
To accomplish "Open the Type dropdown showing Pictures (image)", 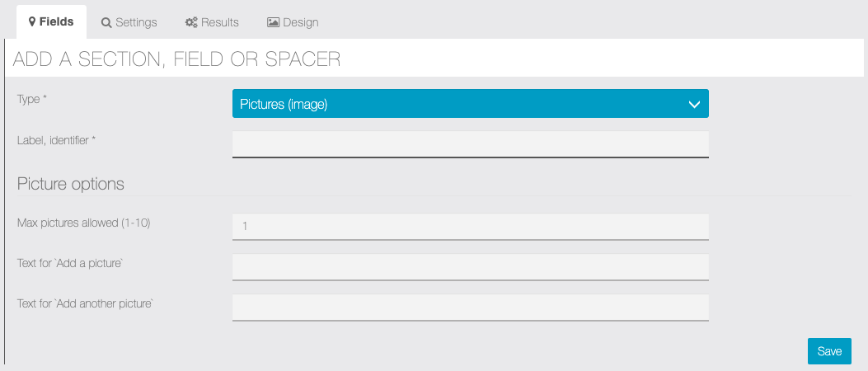I will point(470,104).
